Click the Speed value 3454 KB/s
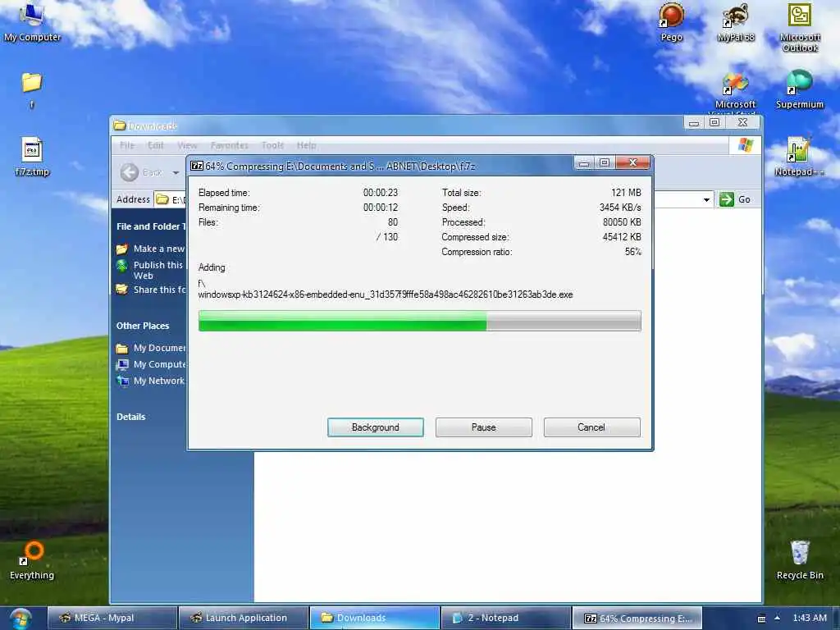 (x=620, y=208)
